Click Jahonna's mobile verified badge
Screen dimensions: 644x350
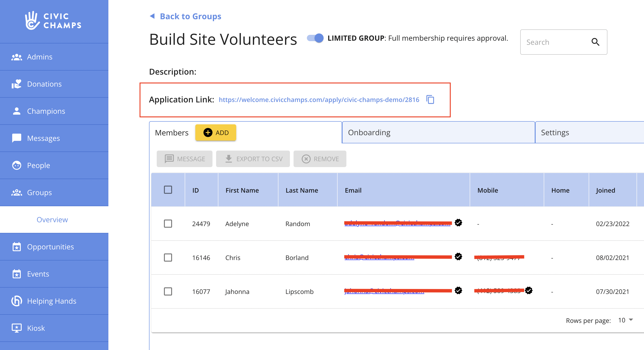click(529, 290)
